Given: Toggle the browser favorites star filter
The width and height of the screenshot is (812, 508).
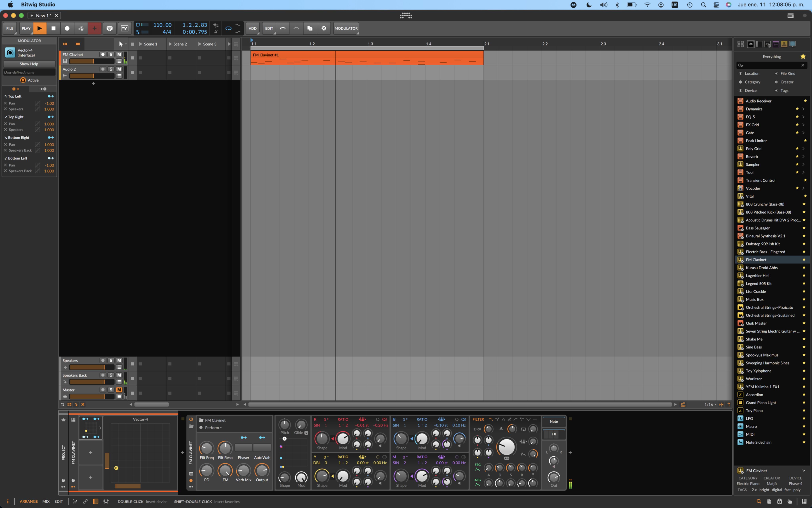Looking at the screenshot, I should pos(803,56).
